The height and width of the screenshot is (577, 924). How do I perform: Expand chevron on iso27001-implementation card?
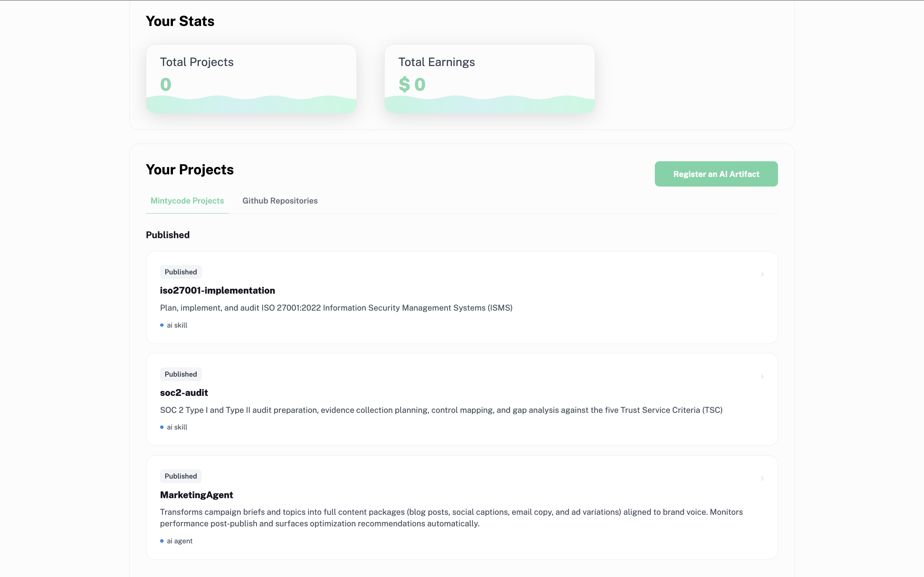(762, 274)
